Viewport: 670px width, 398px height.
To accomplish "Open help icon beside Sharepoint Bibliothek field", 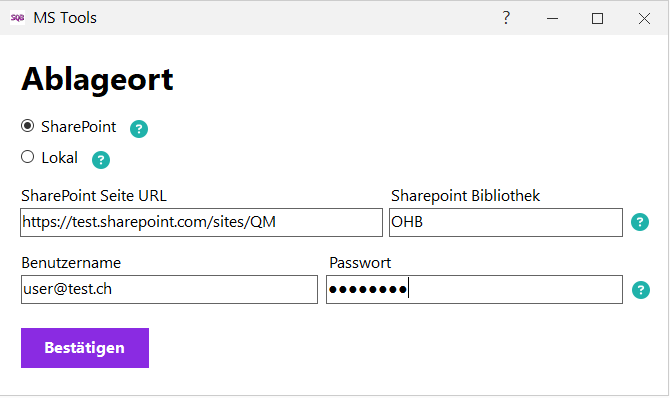I will click(640, 222).
